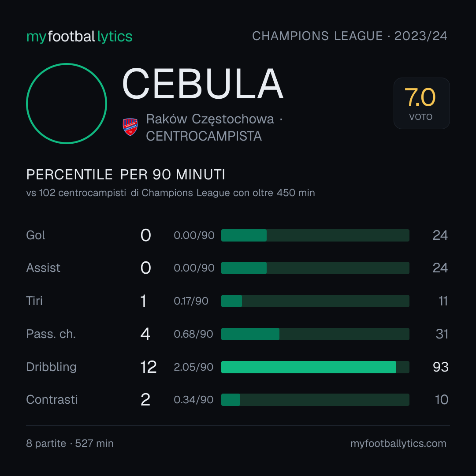This screenshot has height=476, width=476.
Task: Click the Champions League 2023/24 label
Action: click(x=350, y=36)
